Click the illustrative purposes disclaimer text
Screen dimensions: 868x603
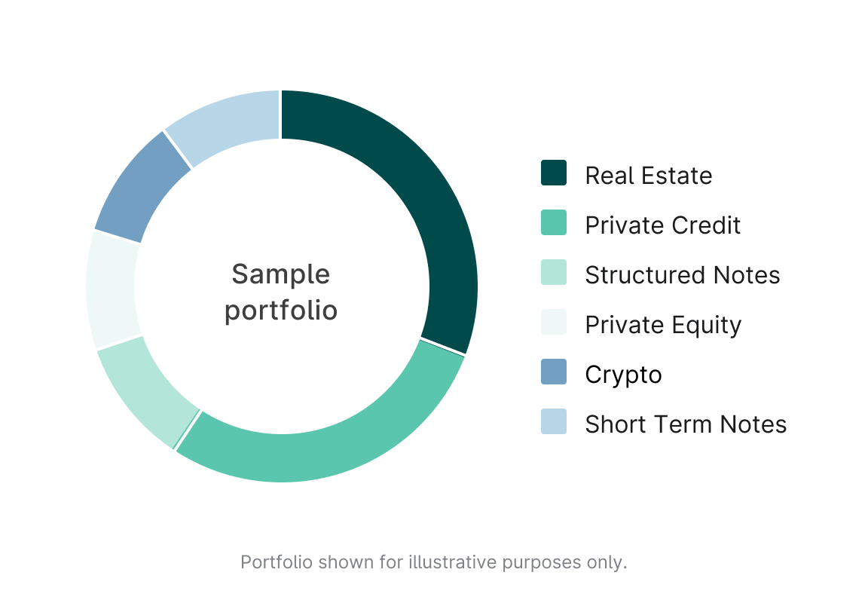click(433, 562)
